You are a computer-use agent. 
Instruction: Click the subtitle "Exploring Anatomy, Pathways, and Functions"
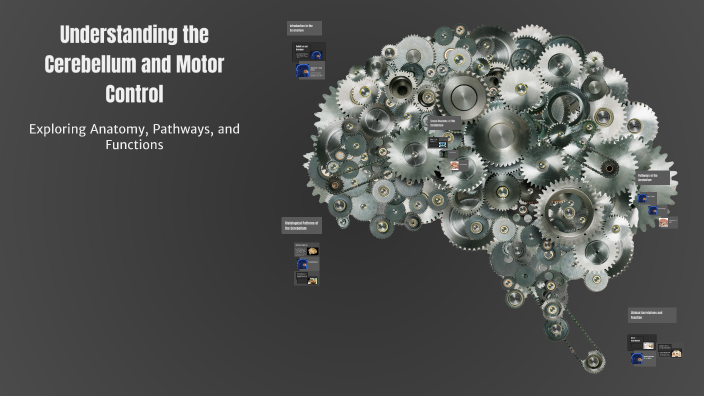click(x=134, y=136)
